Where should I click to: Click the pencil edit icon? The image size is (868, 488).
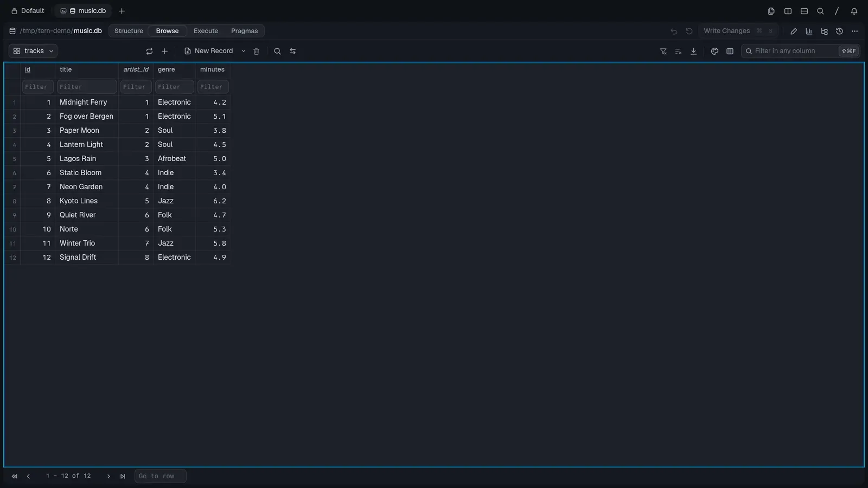794,31
